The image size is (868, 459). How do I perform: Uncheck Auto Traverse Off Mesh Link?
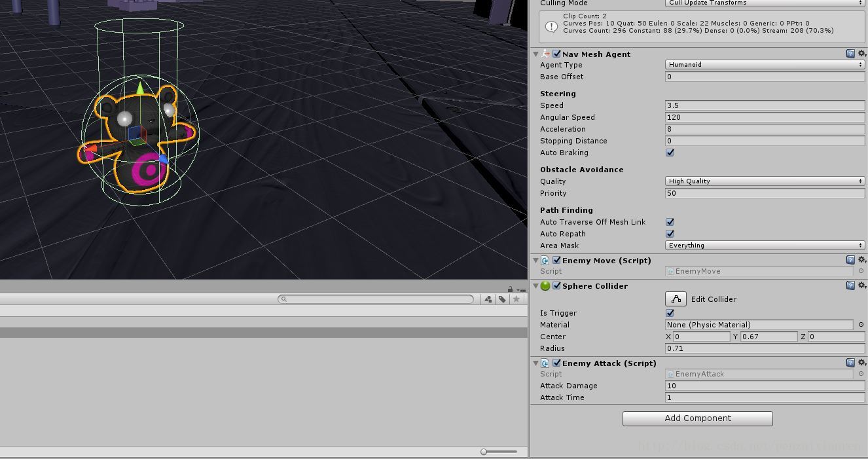point(670,222)
